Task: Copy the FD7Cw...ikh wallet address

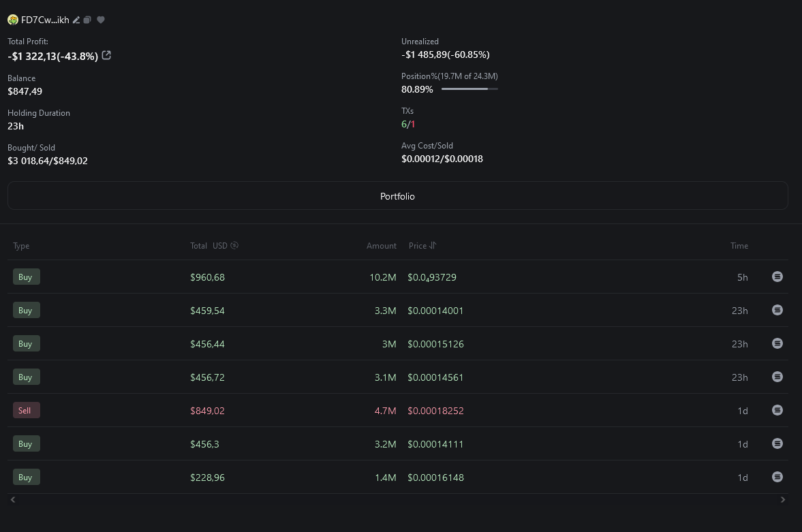Action: pos(87,20)
